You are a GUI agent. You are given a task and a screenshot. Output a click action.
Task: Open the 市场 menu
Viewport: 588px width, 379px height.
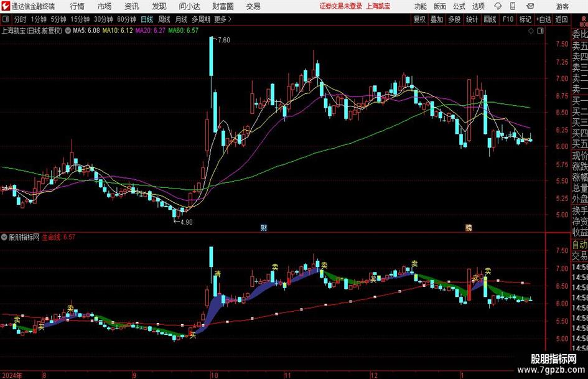click(x=105, y=6)
